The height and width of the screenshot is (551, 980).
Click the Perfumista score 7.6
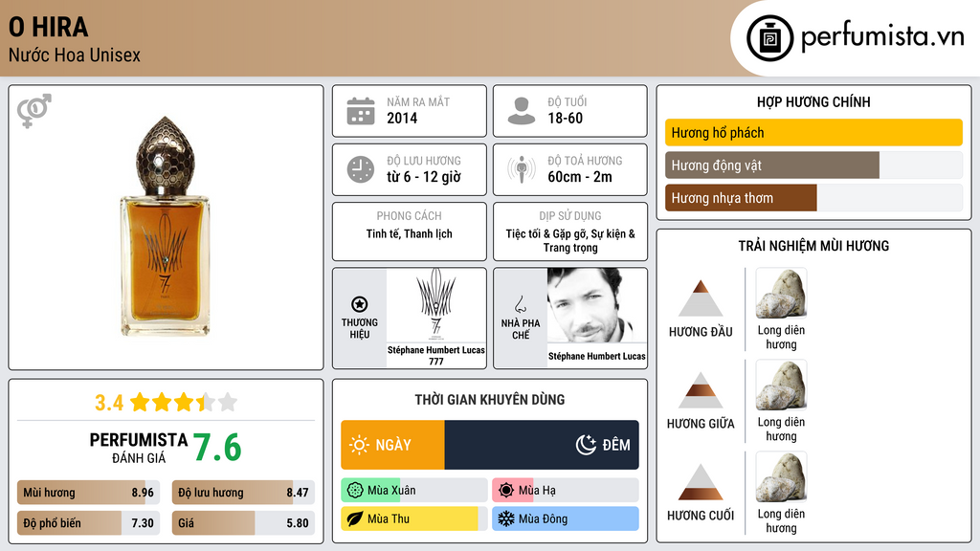217,448
